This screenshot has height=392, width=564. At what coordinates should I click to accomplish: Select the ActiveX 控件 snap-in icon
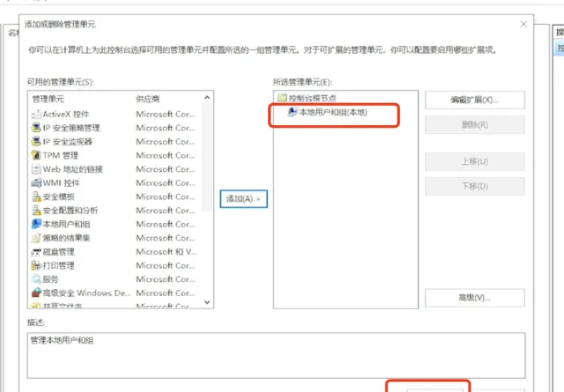(x=36, y=115)
